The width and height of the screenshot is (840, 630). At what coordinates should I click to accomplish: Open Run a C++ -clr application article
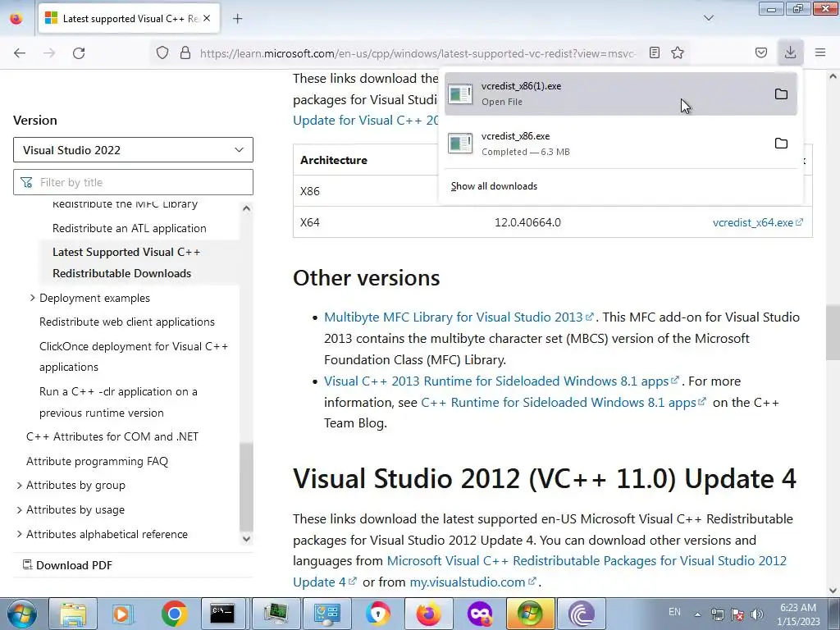118,402
